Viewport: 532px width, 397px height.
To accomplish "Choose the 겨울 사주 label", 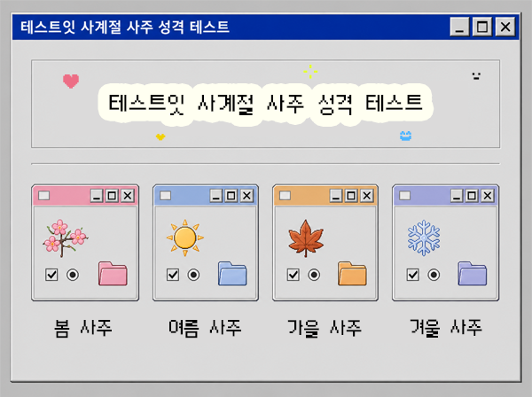I will (x=446, y=328).
